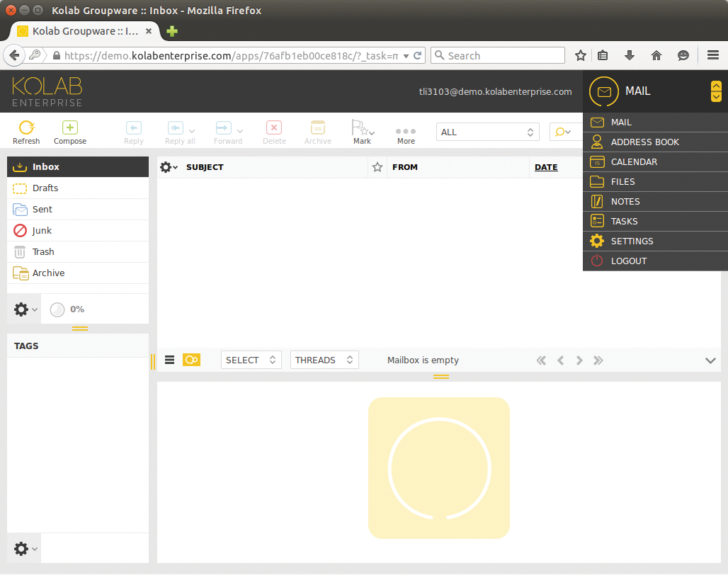Image resolution: width=728 pixels, height=575 pixels.
Task: Toggle the flagged star column header
Action: point(377,167)
